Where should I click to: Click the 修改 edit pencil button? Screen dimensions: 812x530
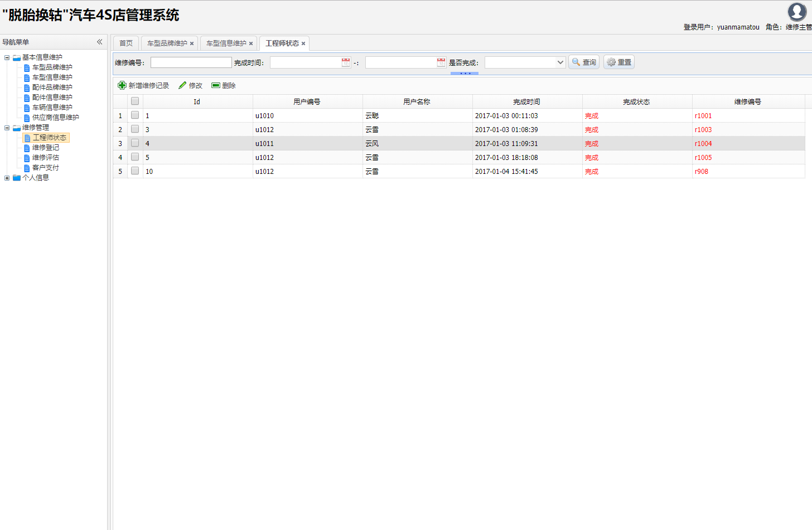coord(190,85)
